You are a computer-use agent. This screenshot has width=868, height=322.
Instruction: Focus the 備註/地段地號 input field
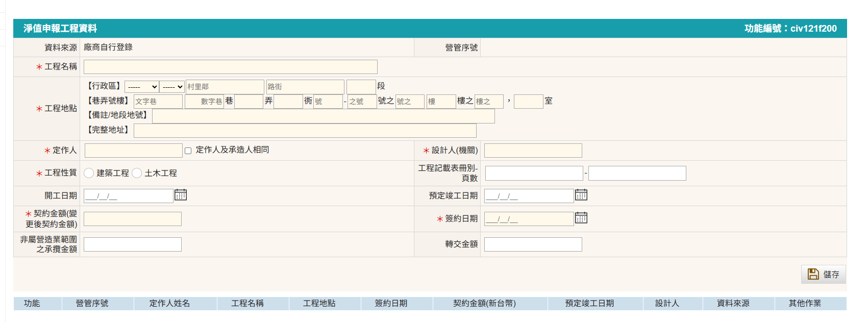[323, 116]
